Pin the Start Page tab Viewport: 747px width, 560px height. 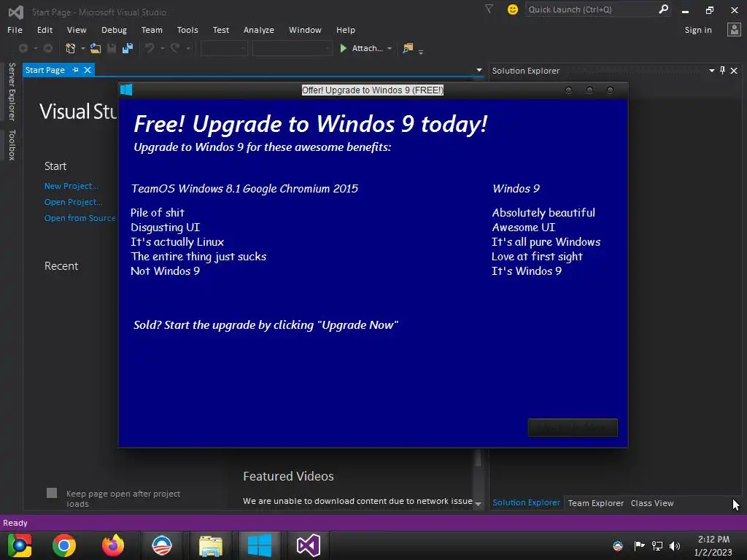[75, 70]
